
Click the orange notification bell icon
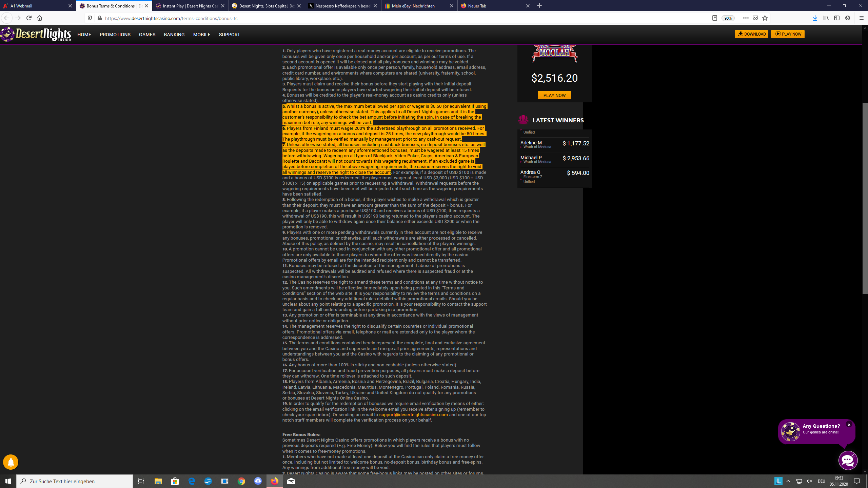click(x=11, y=462)
